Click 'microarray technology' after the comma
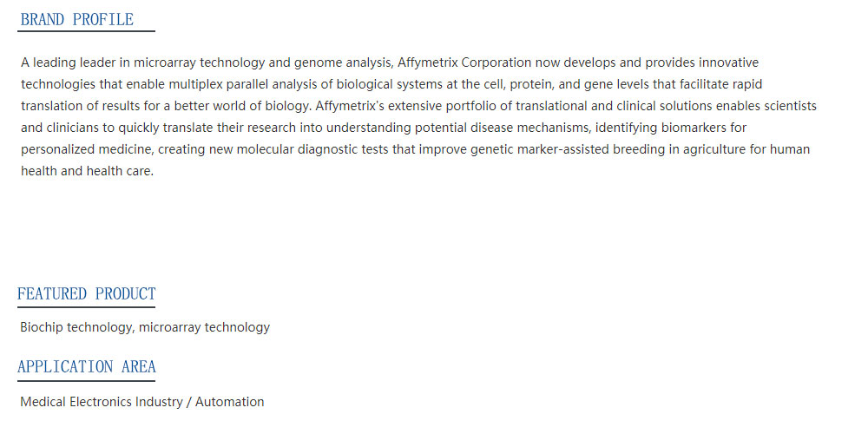The height and width of the screenshot is (434, 868). (x=204, y=328)
